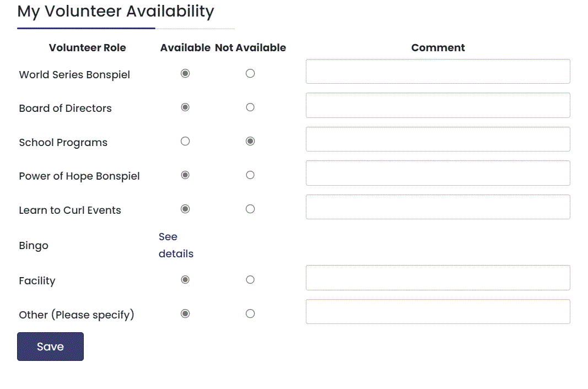
Task: Select Not Available for World Series Bonspiel
Action: click(250, 73)
